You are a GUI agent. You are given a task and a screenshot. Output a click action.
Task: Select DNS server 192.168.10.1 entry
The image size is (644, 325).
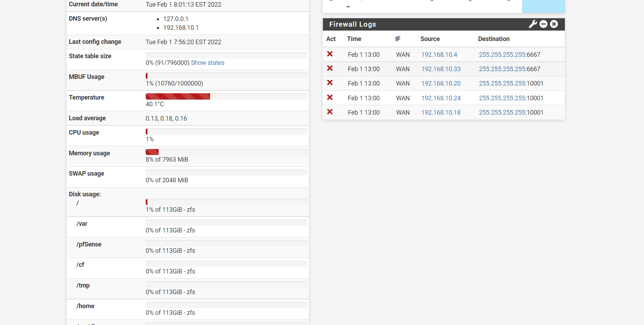[x=181, y=28]
